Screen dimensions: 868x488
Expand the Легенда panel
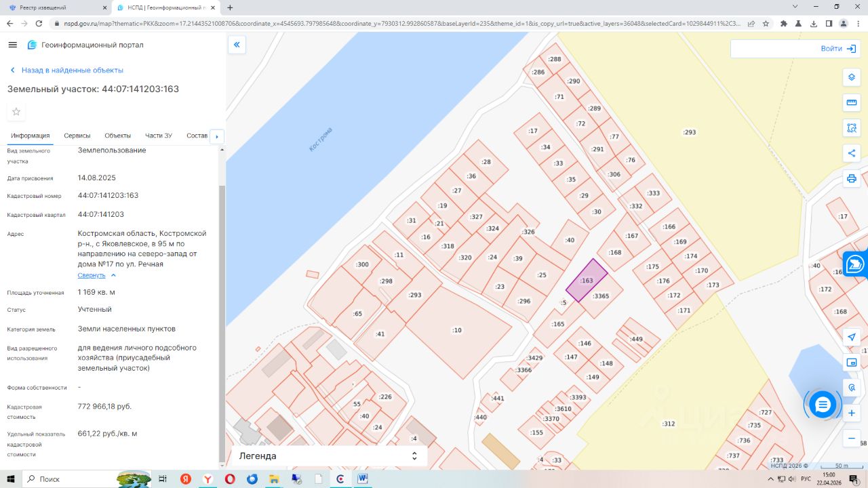(330, 456)
